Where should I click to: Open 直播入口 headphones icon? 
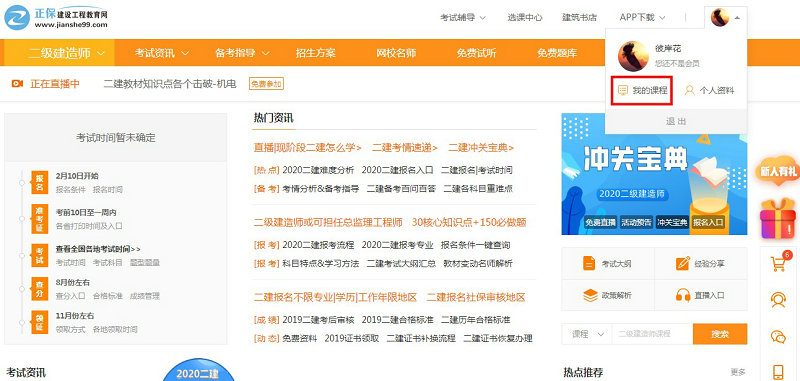(683, 295)
